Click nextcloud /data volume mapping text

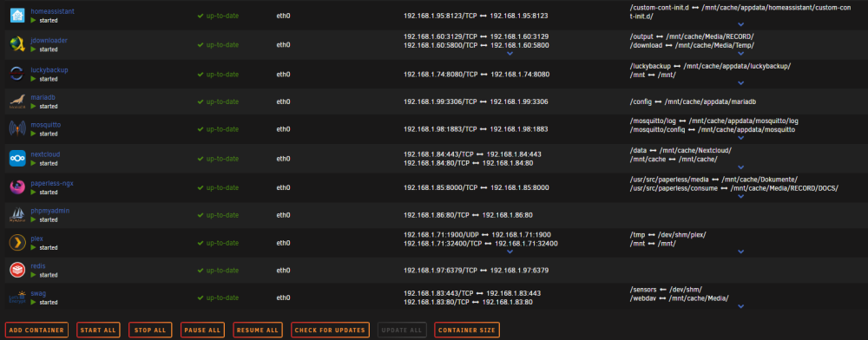(x=681, y=150)
